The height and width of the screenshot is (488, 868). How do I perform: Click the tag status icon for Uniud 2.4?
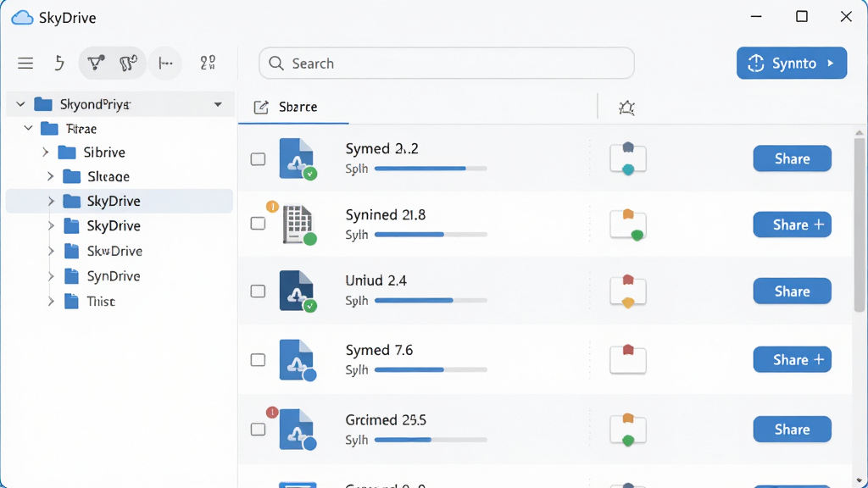pyautogui.click(x=628, y=291)
